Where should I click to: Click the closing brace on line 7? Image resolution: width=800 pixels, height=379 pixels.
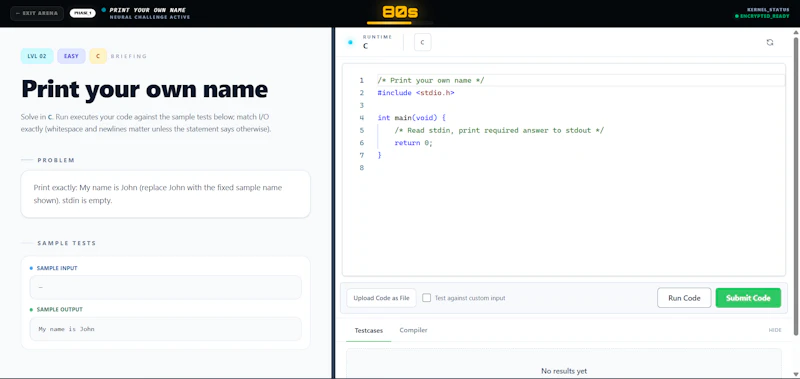[380, 155]
